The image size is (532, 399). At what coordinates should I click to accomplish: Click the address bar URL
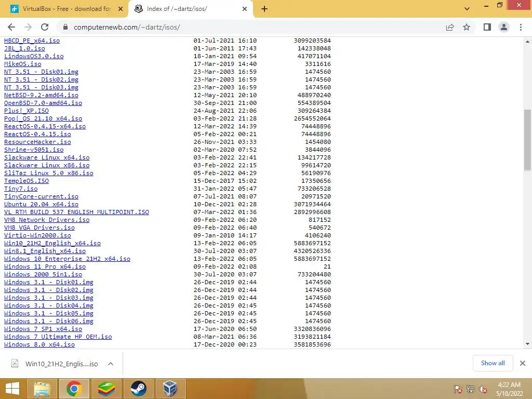click(127, 27)
